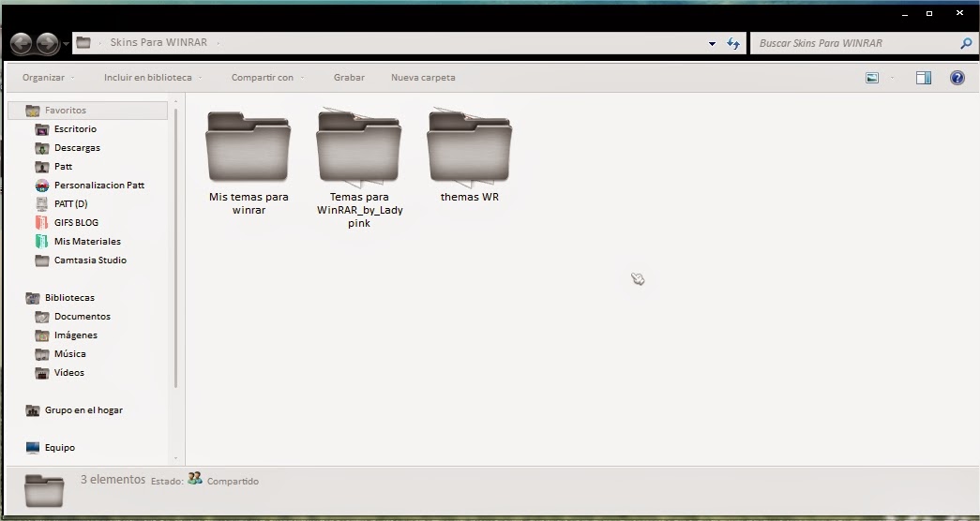
Task: Open Descargas in Favoritos
Action: pyautogui.click(x=78, y=147)
